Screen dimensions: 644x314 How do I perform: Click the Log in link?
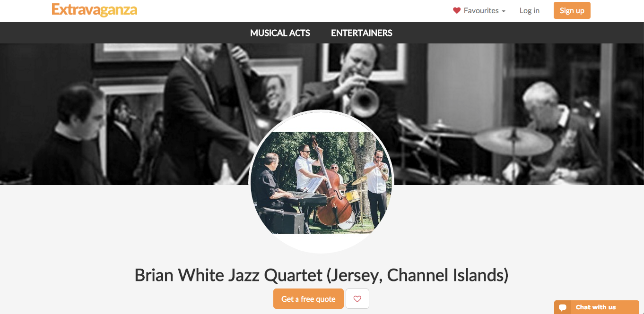pyautogui.click(x=530, y=10)
